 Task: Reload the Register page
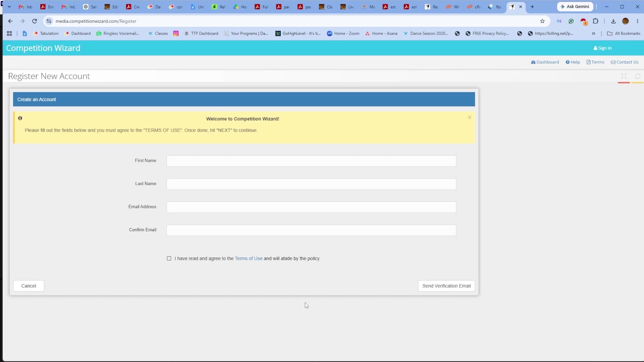(34, 21)
